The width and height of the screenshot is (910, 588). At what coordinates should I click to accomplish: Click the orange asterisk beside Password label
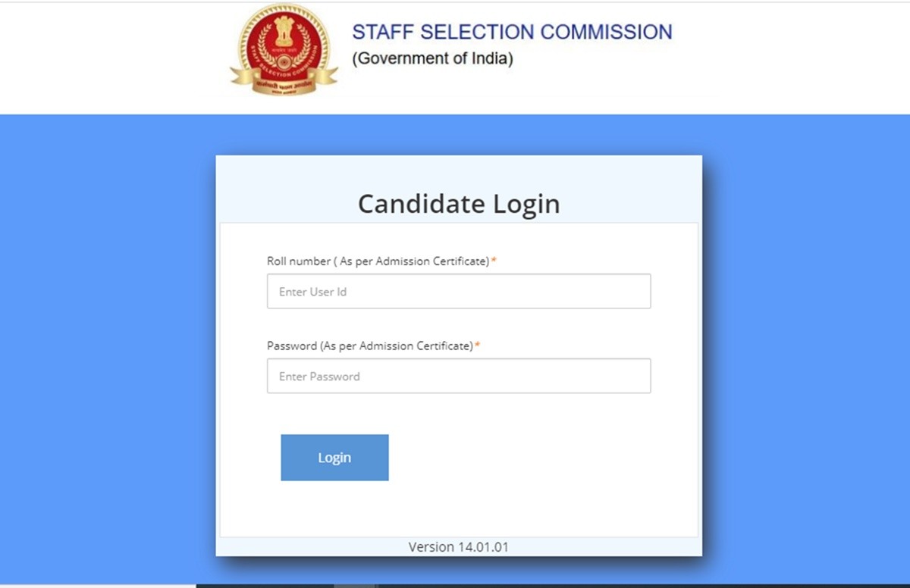[478, 346]
